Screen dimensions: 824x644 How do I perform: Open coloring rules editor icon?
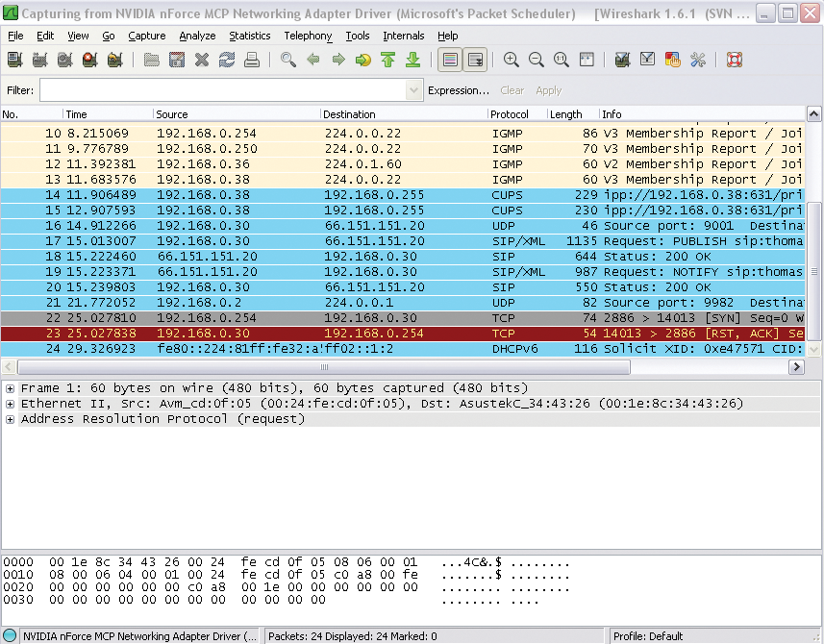pos(673,60)
